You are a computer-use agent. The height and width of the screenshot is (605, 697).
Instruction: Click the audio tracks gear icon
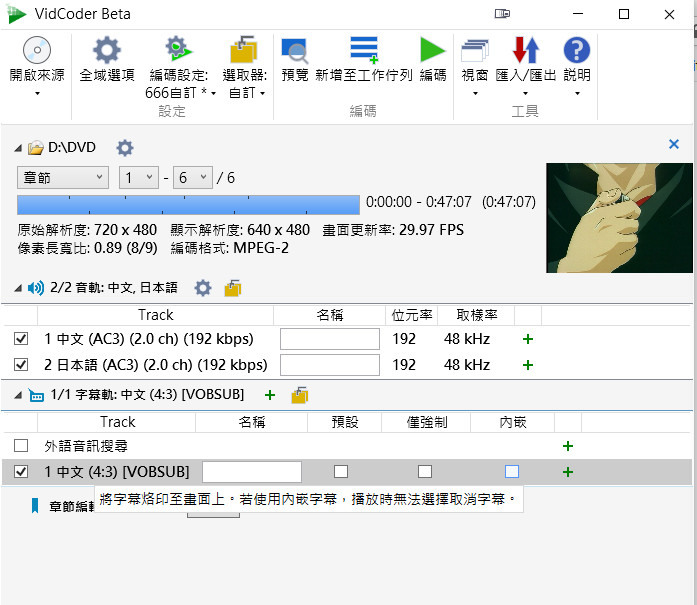point(203,288)
